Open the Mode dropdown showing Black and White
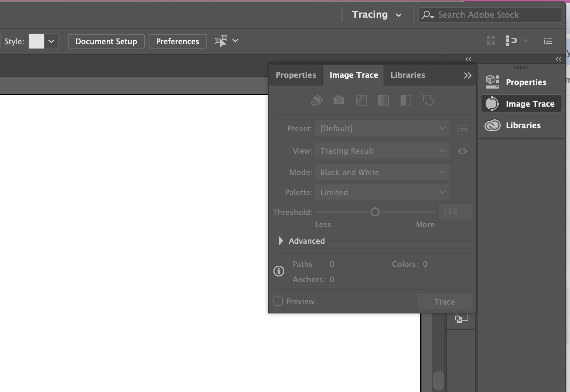This screenshot has height=392, width=570. [382, 173]
